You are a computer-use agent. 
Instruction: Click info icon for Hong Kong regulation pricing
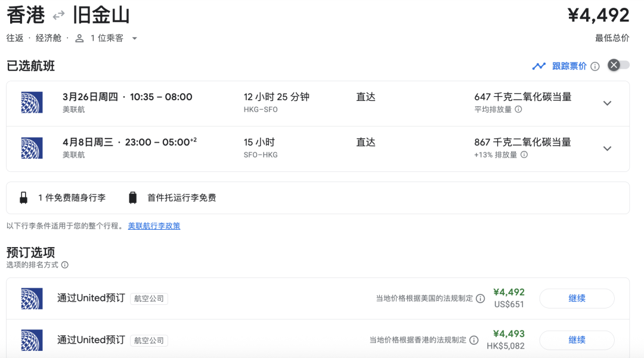(473, 340)
